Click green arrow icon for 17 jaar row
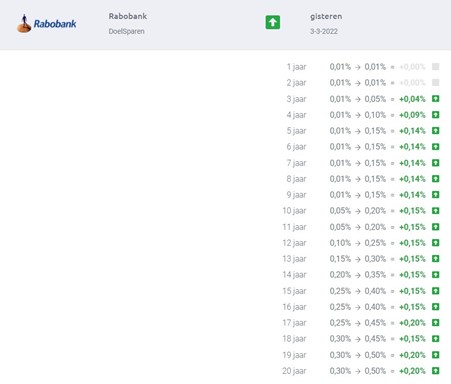 coord(435,323)
